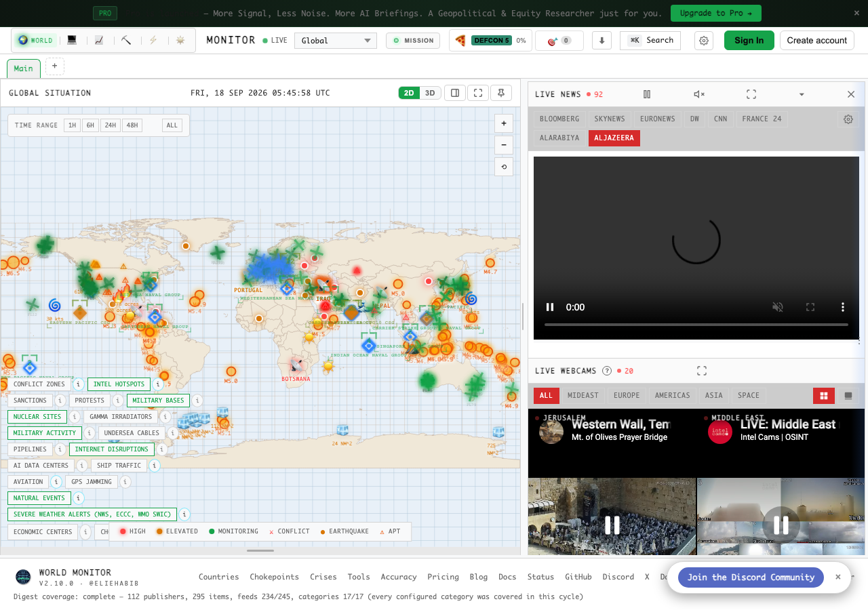Enable the Protests layer

pos(90,401)
